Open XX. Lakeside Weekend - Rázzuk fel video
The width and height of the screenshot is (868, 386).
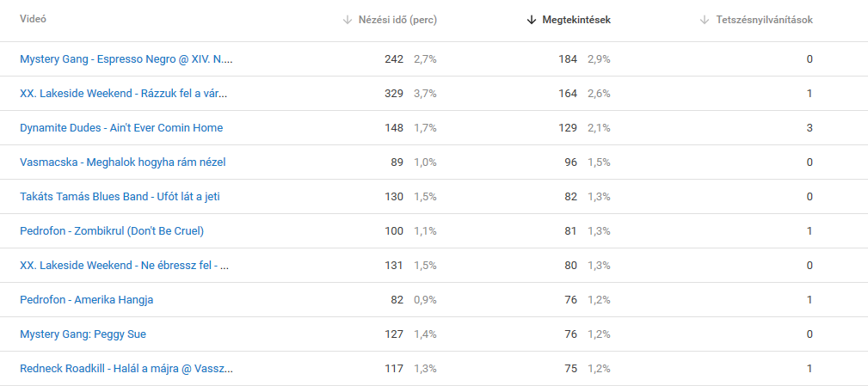(x=123, y=94)
